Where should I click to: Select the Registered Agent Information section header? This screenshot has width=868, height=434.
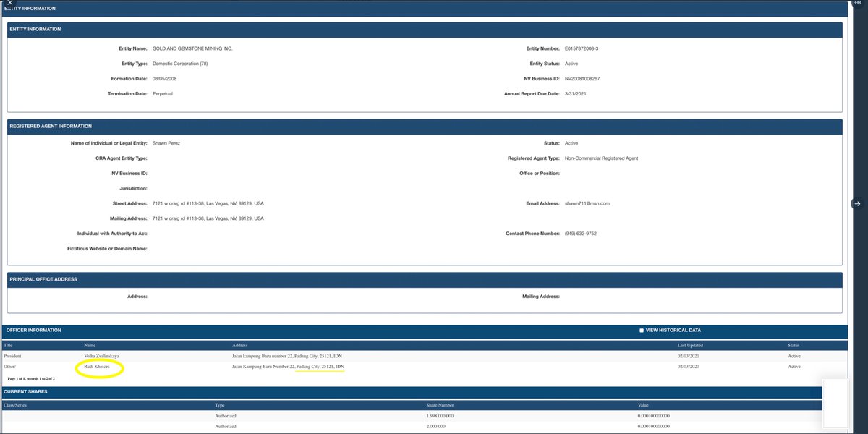(x=425, y=126)
